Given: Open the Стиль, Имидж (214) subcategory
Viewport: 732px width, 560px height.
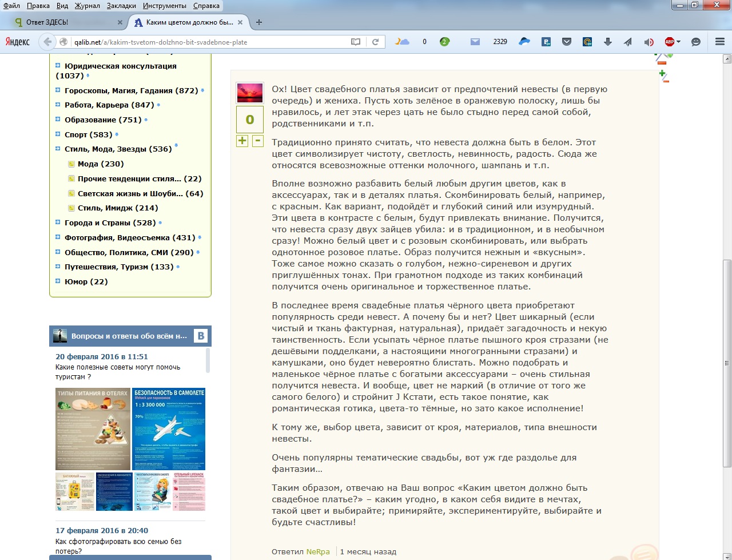Looking at the screenshot, I should [x=118, y=208].
